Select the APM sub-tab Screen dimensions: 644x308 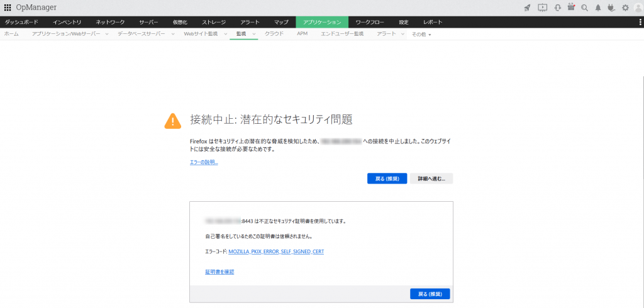pyautogui.click(x=303, y=34)
